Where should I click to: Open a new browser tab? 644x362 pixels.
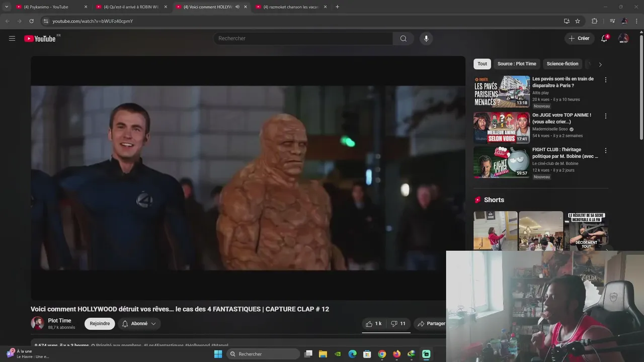(337, 7)
